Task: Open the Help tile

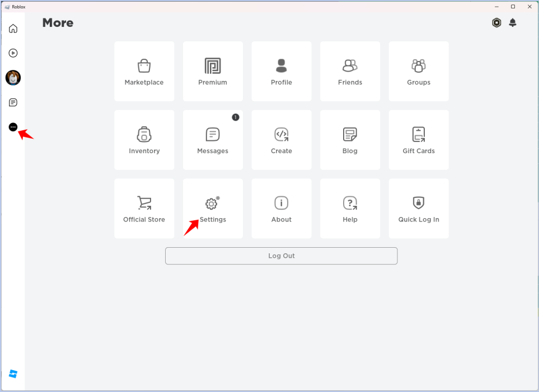Action: pyautogui.click(x=350, y=209)
